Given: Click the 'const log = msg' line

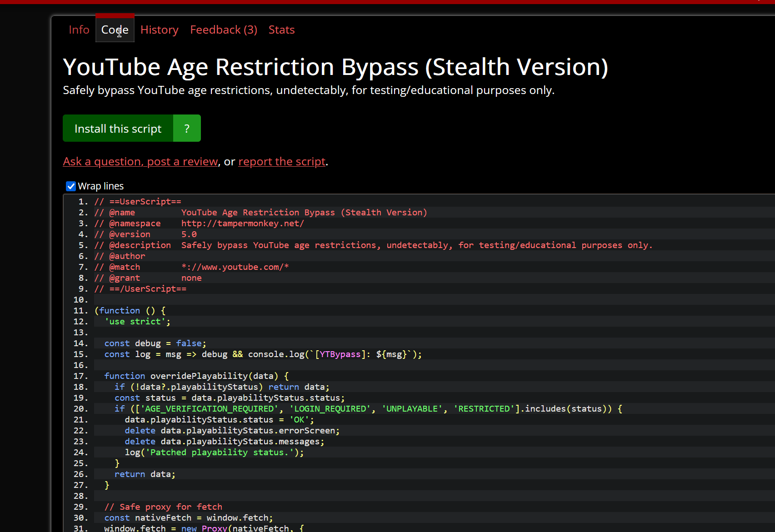Looking at the screenshot, I should click(263, 354).
